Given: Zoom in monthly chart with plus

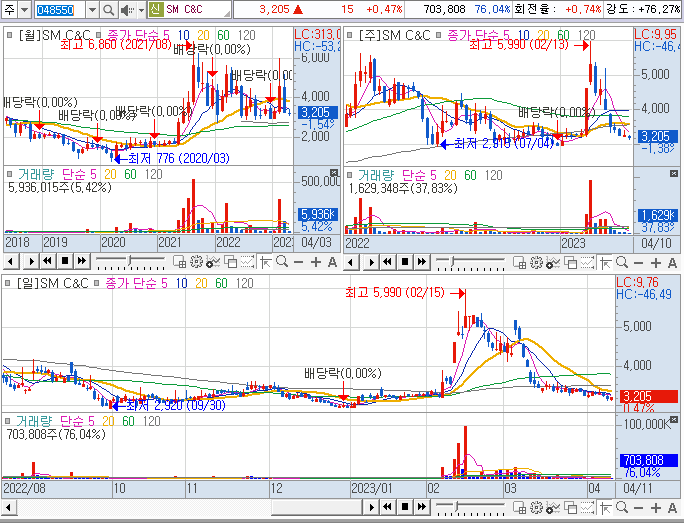Looking at the screenshot, I should click(x=315, y=262).
